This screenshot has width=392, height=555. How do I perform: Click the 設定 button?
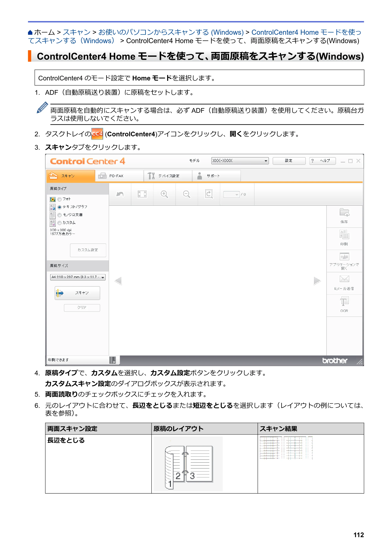pos(289,161)
